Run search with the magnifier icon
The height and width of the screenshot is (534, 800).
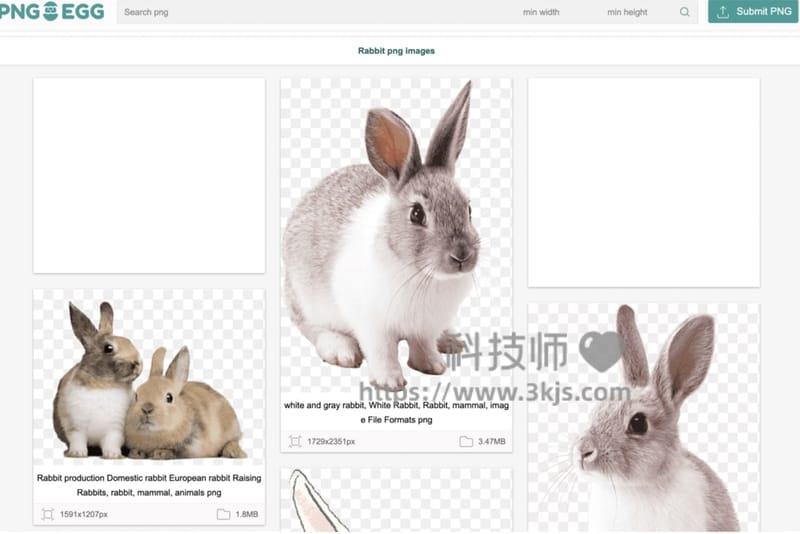(685, 12)
